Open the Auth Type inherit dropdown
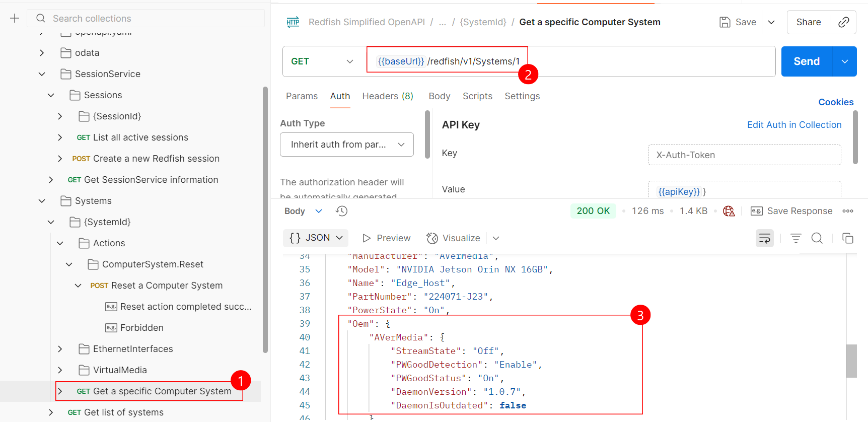 tap(347, 145)
